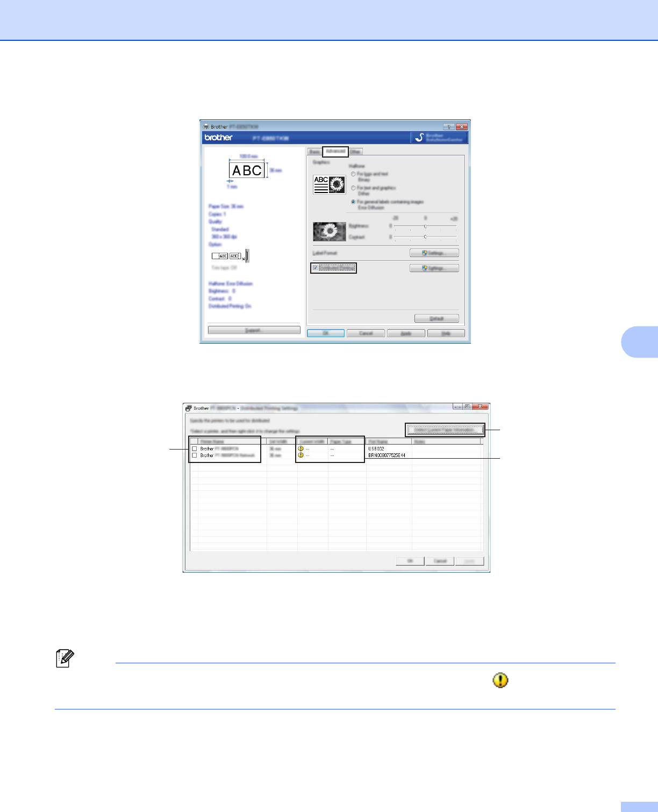Click the cut option ABC tape icon
The height and width of the screenshot is (812, 658).
pos(231,256)
